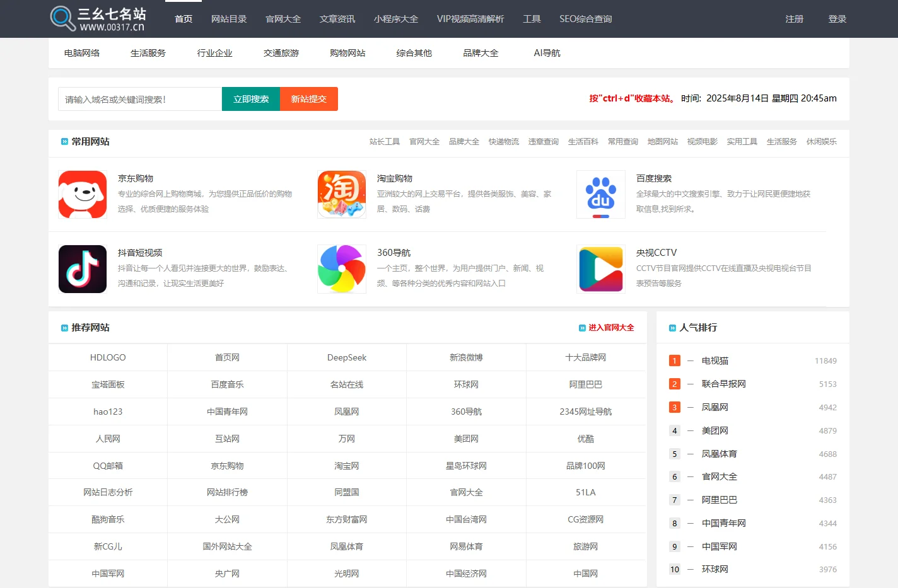Focus the domain keyword search field
The width and height of the screenshot is (898, 588).
(140, 99)
